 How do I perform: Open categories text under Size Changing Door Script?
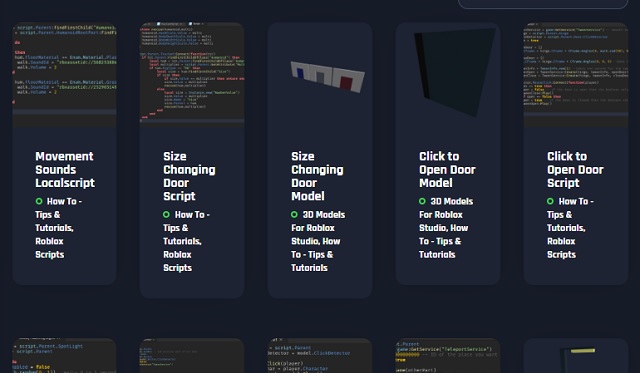(x=186, y=241)
